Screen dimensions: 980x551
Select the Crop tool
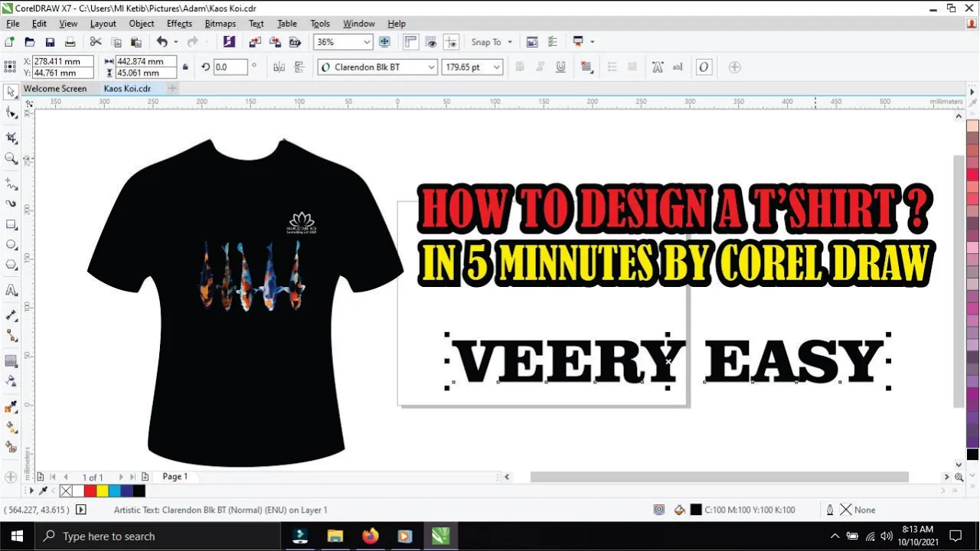(x=11, y=138)
